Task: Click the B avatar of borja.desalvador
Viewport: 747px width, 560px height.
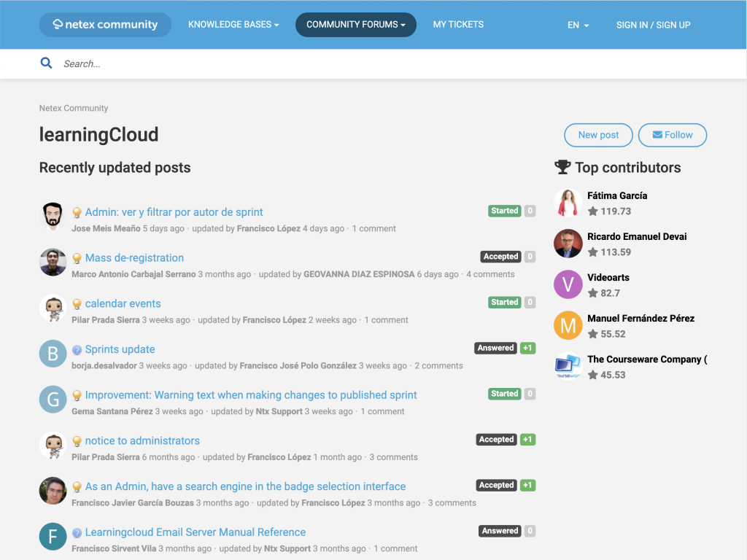Action: pyautogui.click(x=53, y=354)
